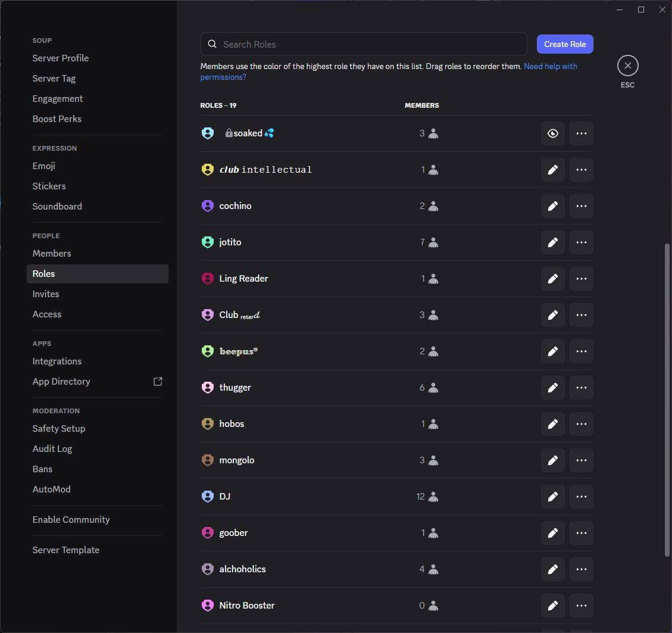Expand more options for goober role
This screenshot has height=633, width=672.
pos(581,533)
